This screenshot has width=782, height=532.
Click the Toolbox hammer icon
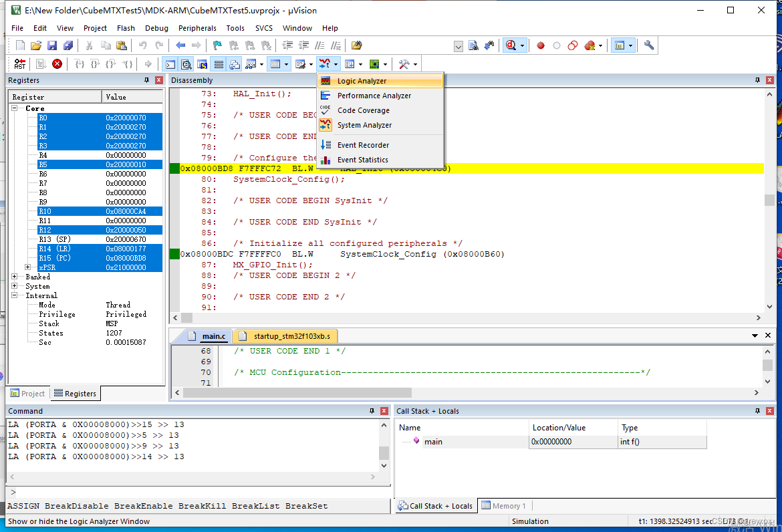coord(404,63)
